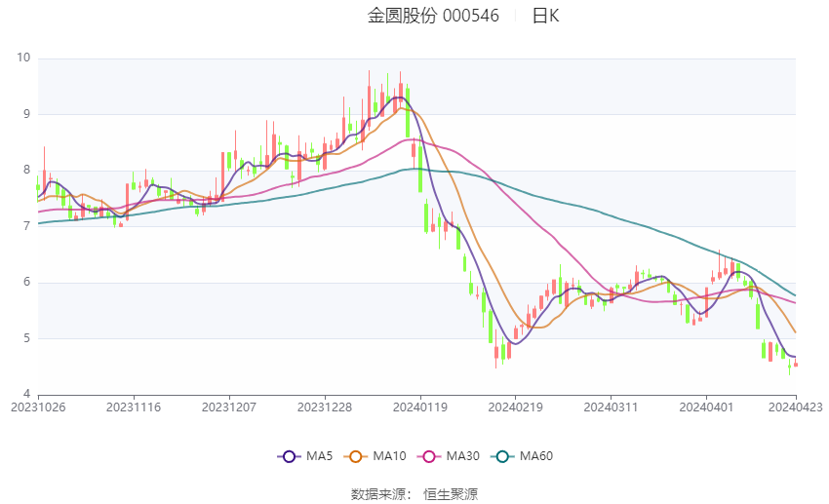Screen dimensions: 829x504
Task: Click the data source text 恒生聚源
Action: point(451,494)
